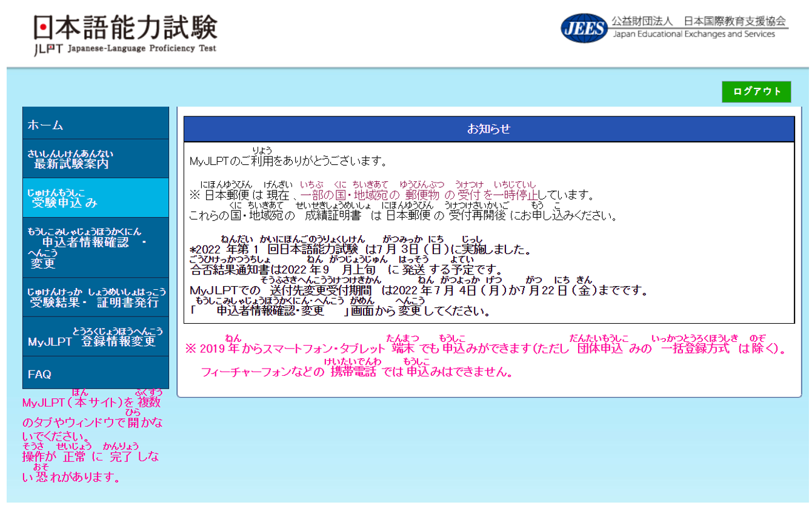Click the お知らせ panel header

[489, 129]
